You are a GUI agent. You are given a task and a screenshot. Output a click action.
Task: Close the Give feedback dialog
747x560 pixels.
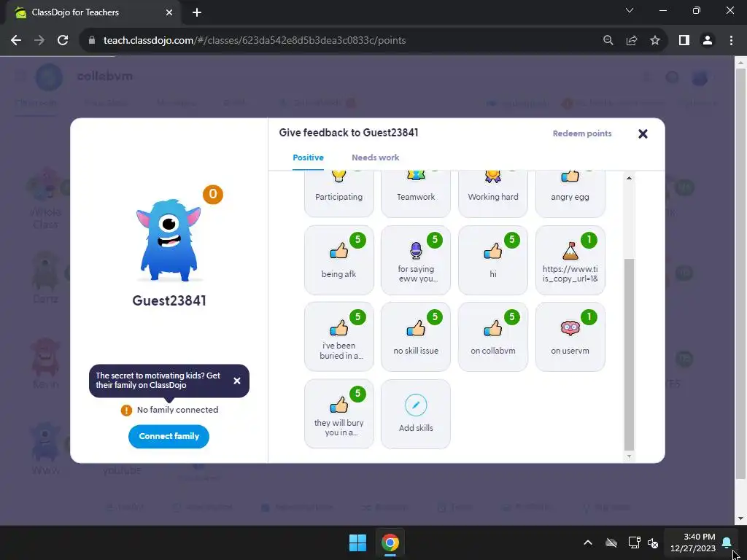(x=643, y=134)
